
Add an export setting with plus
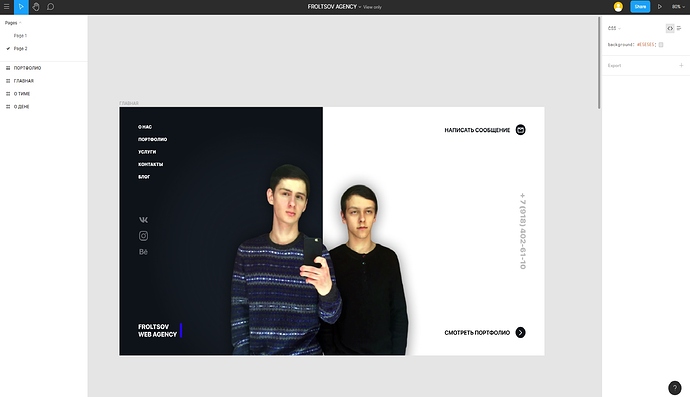[x=681, y=66]
